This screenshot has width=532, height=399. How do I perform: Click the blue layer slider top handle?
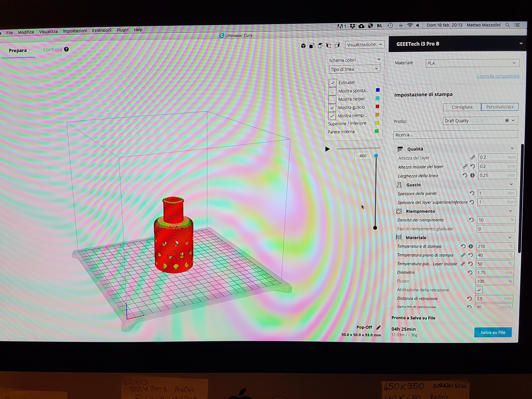(376, 156)
